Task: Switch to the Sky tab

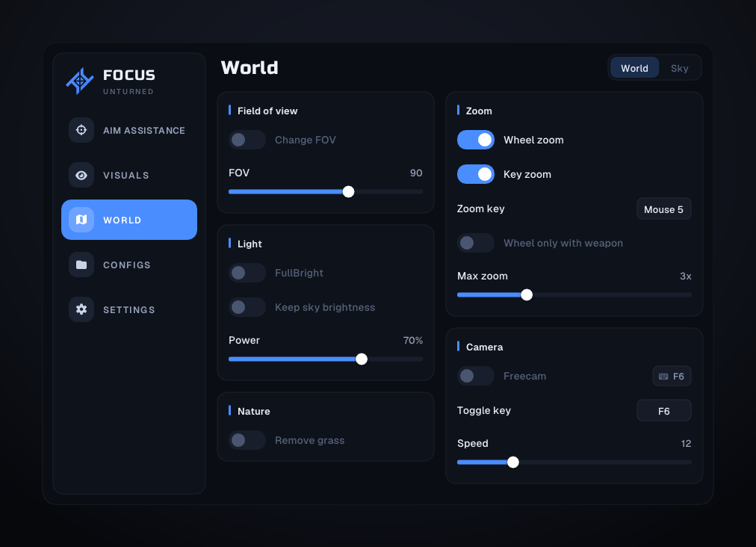Action: tap(679, 69)
